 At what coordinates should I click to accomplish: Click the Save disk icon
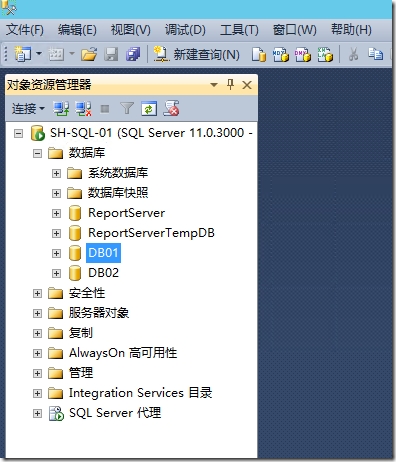point(111,54)
